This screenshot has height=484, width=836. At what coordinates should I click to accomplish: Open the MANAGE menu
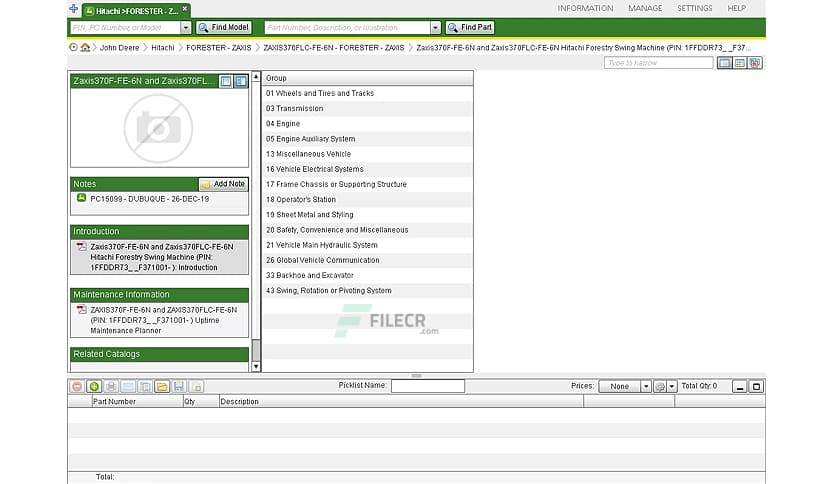pyautogui.click(x=645, y=9)
